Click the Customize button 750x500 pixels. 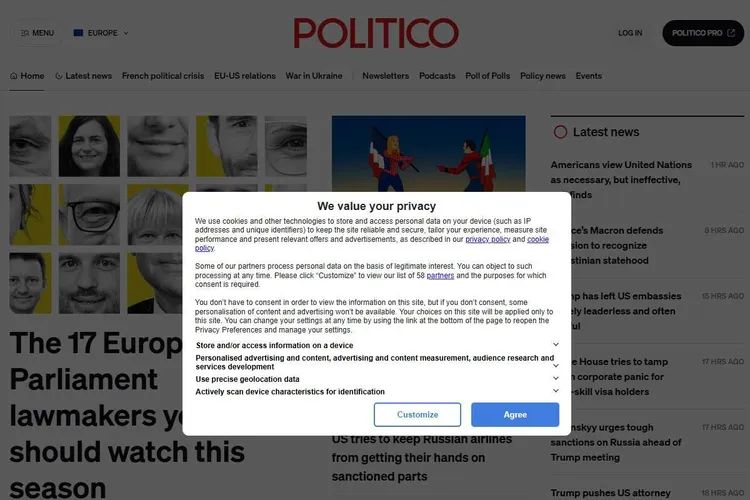(417, 414)
